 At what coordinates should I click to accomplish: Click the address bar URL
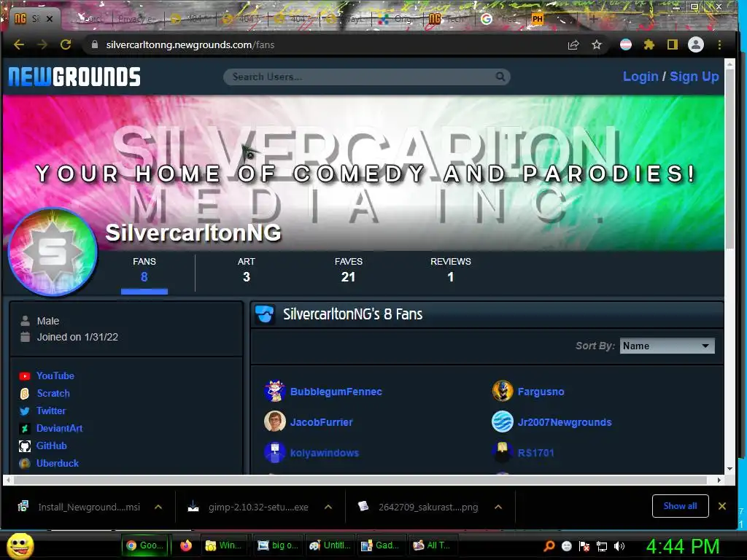pos(190,44)
